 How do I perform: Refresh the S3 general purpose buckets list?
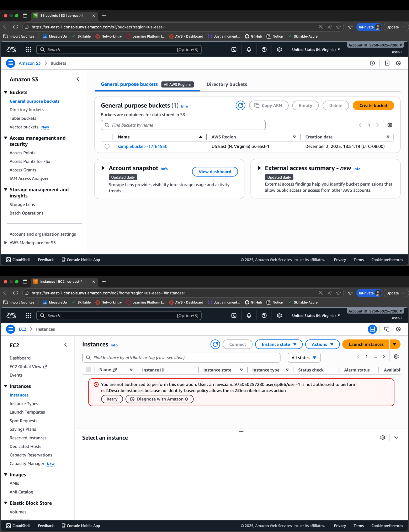pos(240,105)
